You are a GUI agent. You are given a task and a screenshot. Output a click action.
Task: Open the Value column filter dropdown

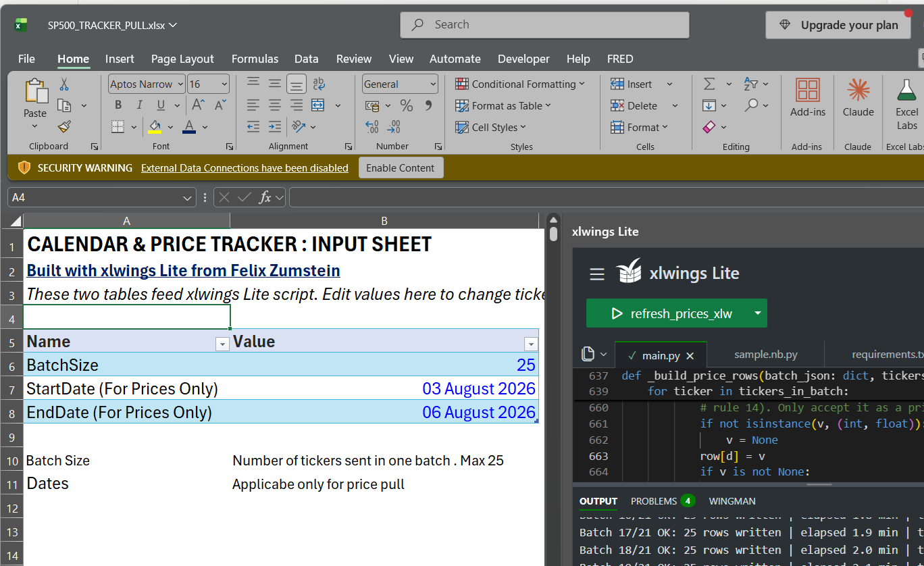531,344
